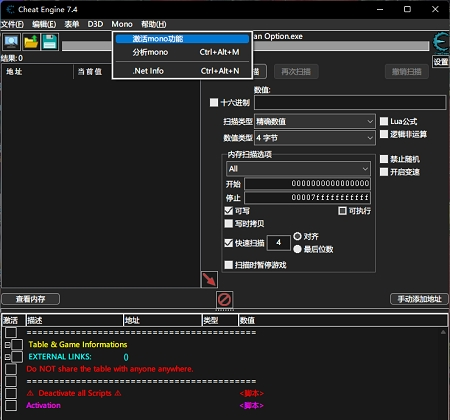Uncheck the 快速扫描 checkbox

[x=229, y=243]
